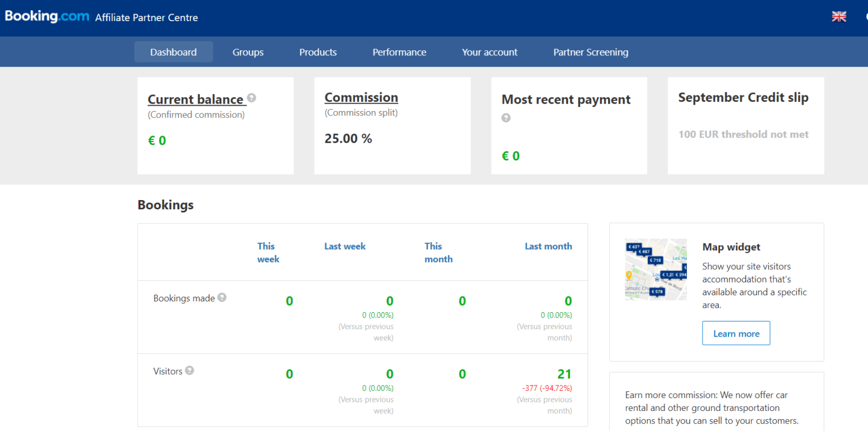Click the Last month column header
Viewport: 868px width, 431px height.
coord(548,246)
